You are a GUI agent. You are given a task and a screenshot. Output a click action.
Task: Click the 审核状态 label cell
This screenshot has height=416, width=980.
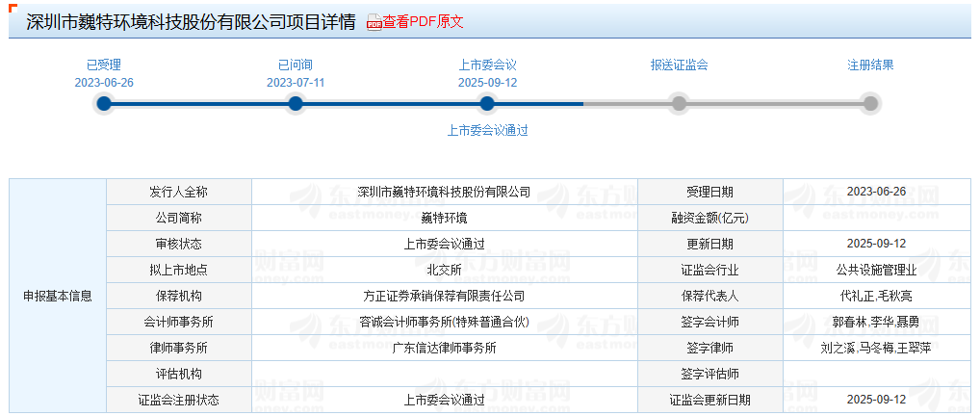point(179,244)
